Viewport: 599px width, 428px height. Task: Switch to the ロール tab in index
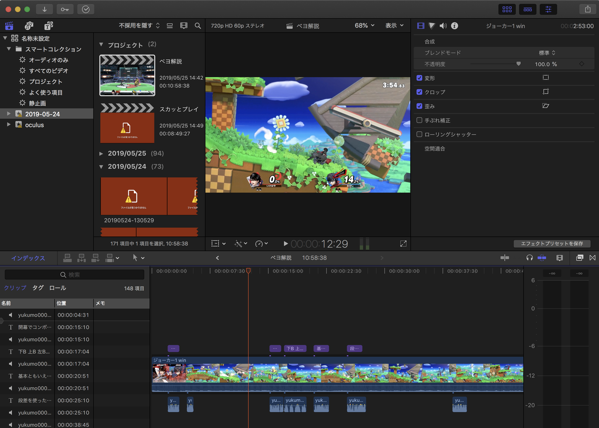(58, 288)
